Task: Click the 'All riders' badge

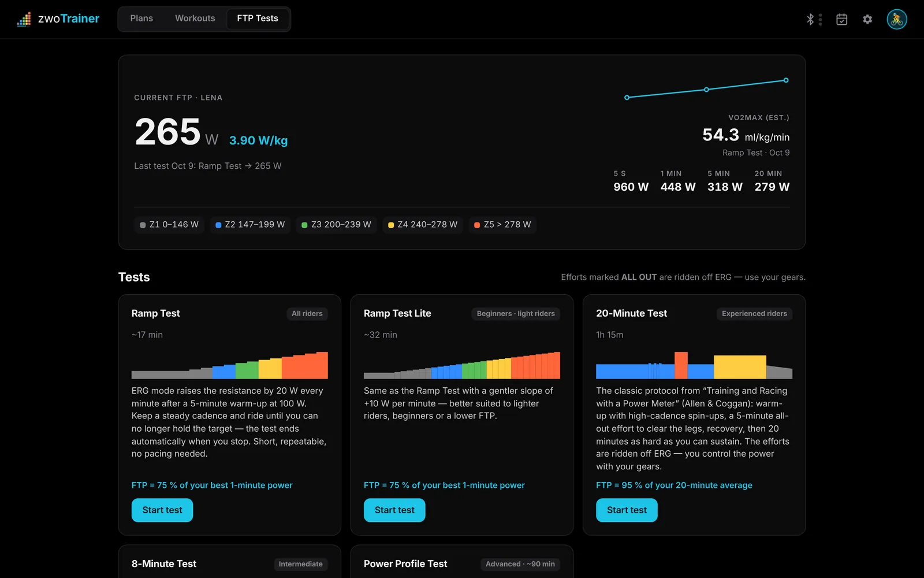Action: (307, 314)
